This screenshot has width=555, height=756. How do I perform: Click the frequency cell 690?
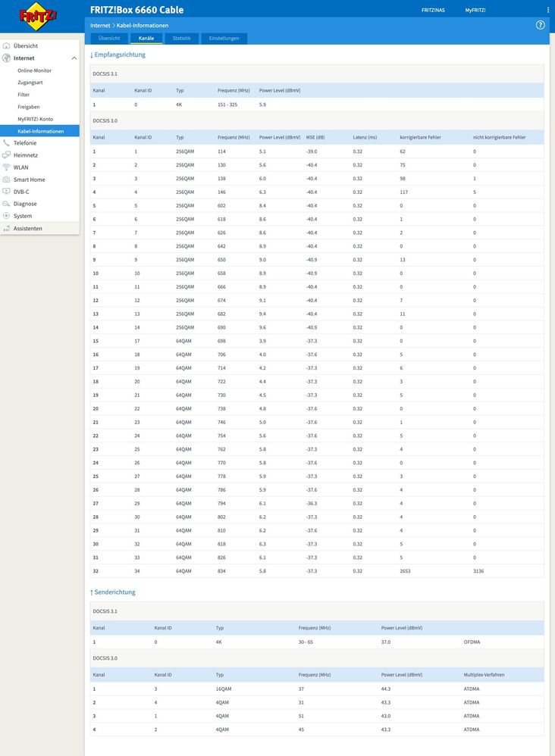221,327
